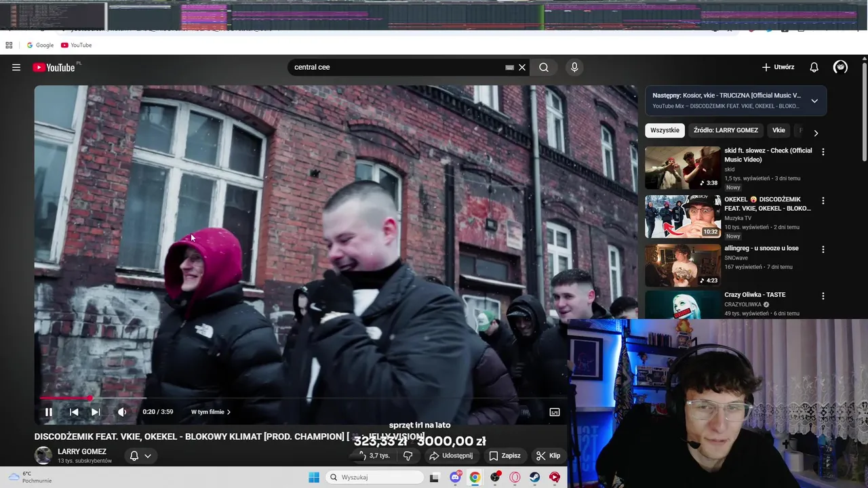Open the red play app on taskbar
This screenshot has width=868, height=488.
(x=555, y=477)
